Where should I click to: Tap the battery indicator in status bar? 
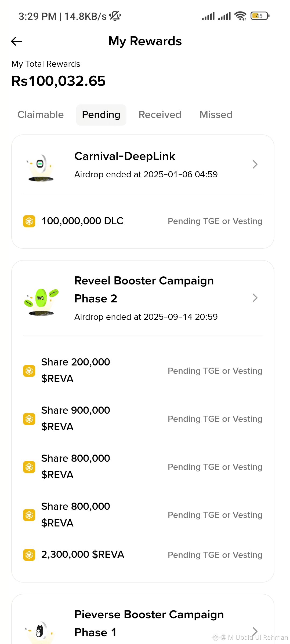[x=260, y=16]
